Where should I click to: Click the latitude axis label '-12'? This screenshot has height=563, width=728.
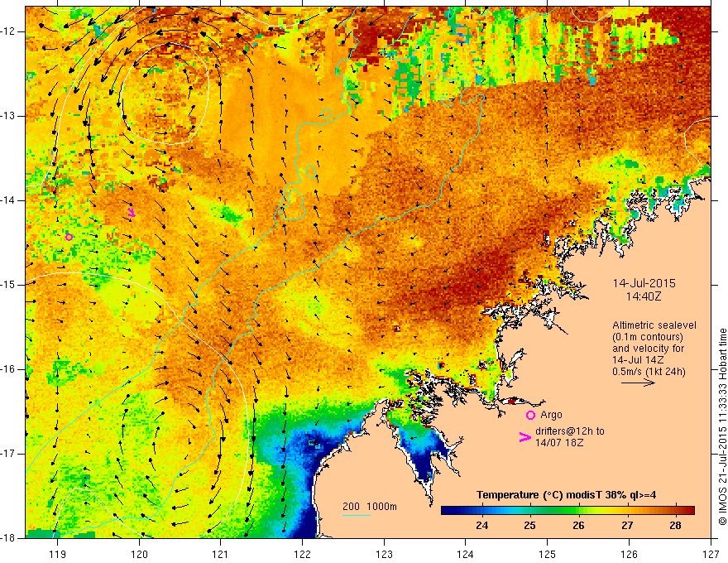coord(8,31)
